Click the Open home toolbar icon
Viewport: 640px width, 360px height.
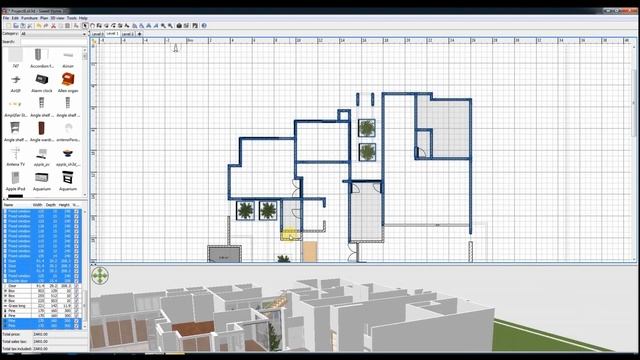(16, 25)
